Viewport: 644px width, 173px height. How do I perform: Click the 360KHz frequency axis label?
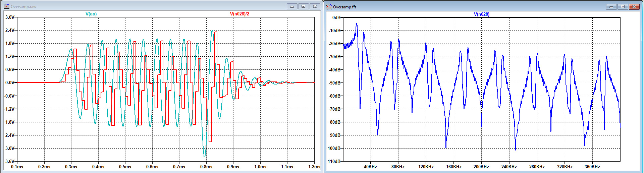592,167
